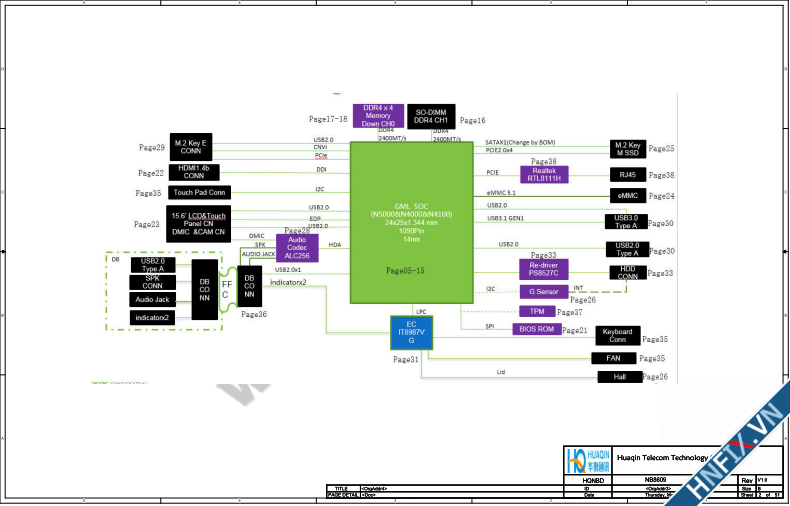Screen dimensions: 790x506
Task: Click the M.2 Key M SSD block
Action: pos(628,147)
